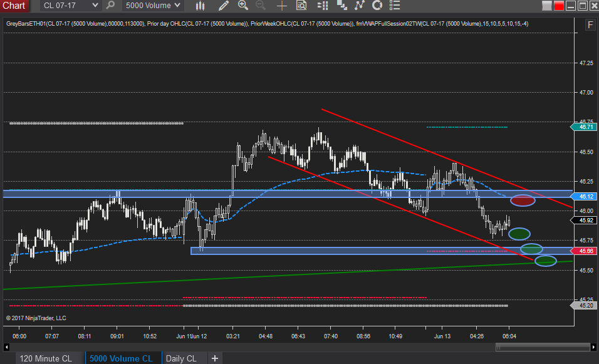This screenshot has width=599, height=364.
Task: Switch to the Daily CL tab
Action: (181, 358)
